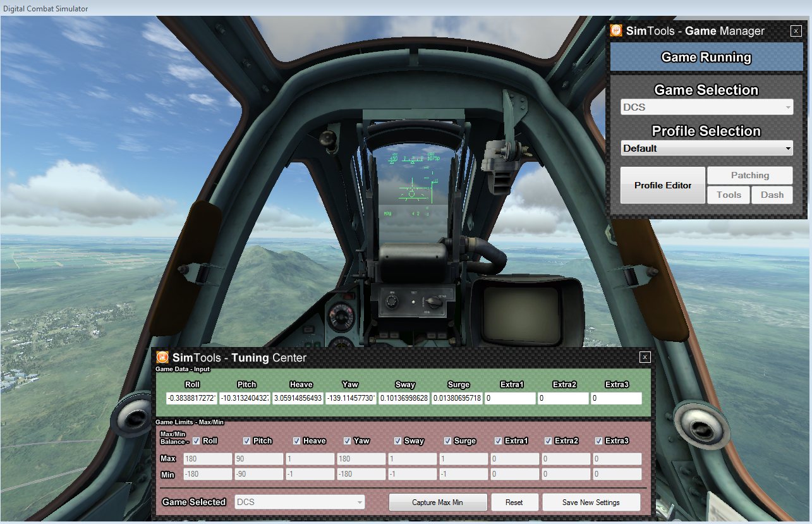Click the Patching button
812x524 pixels.
(750, 176)
